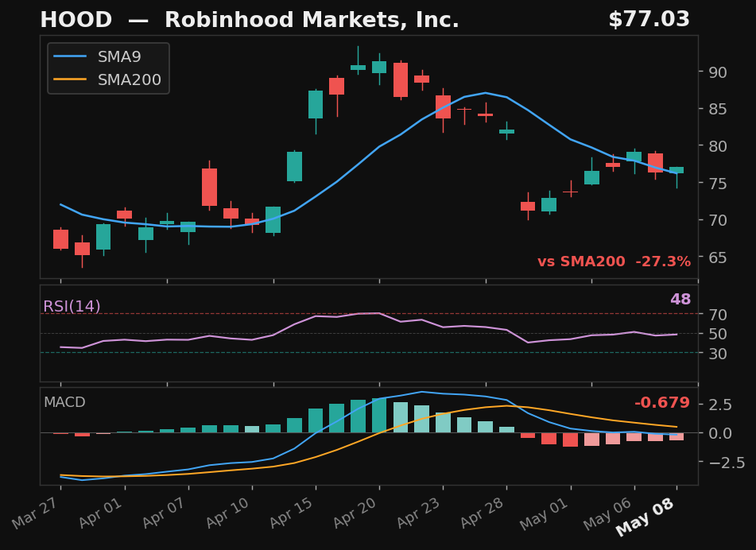This screenshot has width=756, height=550.
Task: Click the Apr 15 date axis label
Action: coord(293,513)
